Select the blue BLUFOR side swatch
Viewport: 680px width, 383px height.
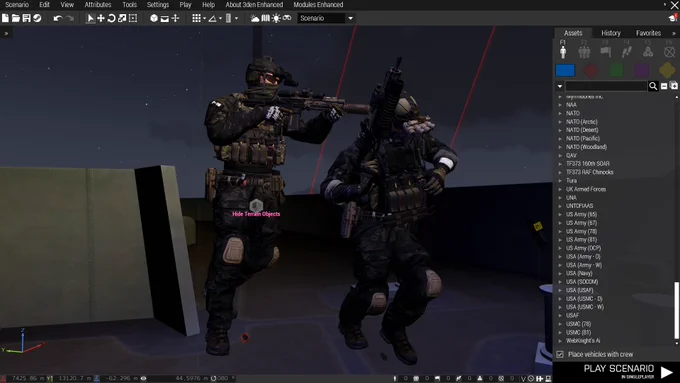coord(565,70)
